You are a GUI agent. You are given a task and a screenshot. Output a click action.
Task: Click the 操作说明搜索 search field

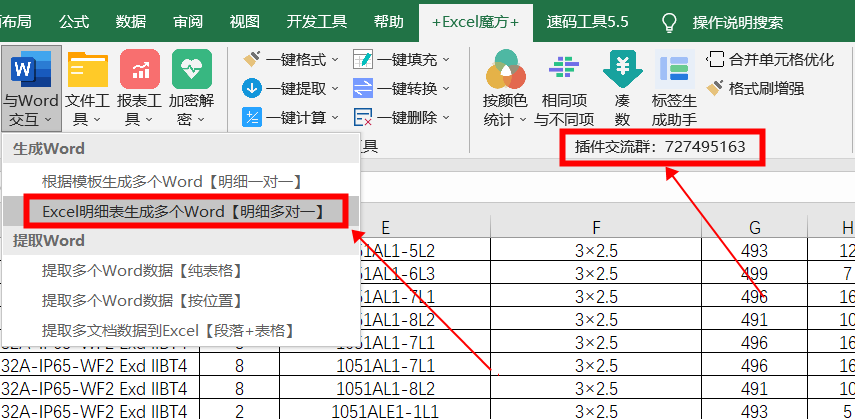tap(738, 22)
